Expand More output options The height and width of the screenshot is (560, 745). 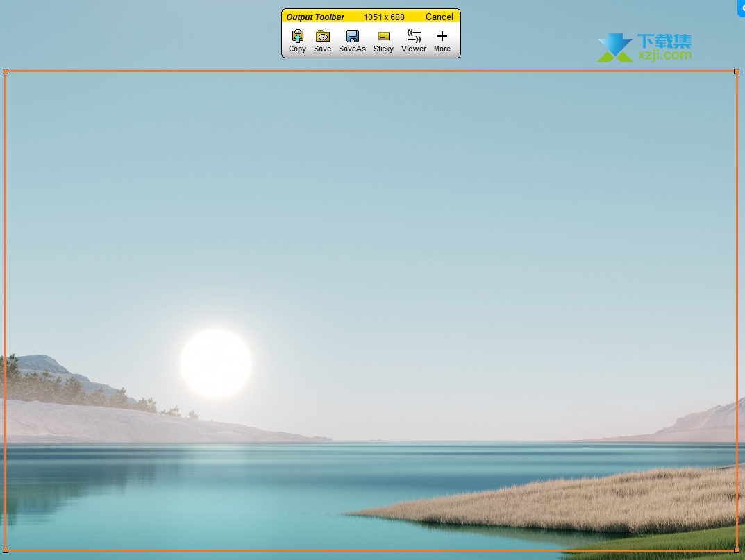tap(442, 41)
